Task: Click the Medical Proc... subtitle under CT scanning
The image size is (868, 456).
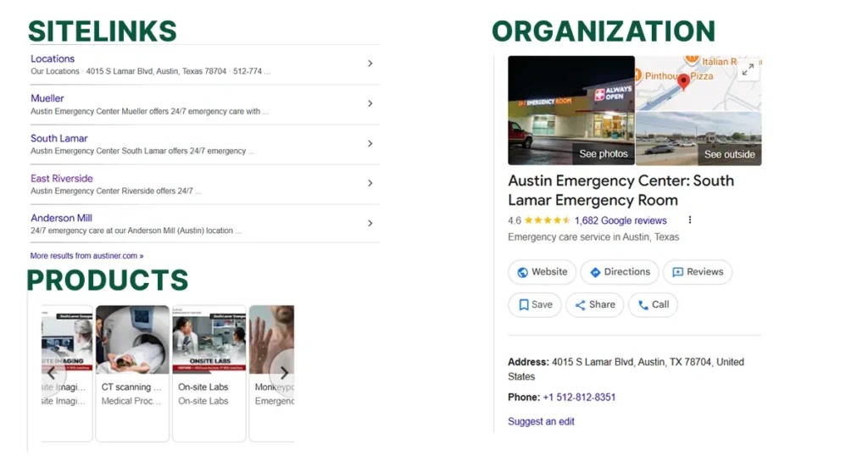Action: pos(131,401)
